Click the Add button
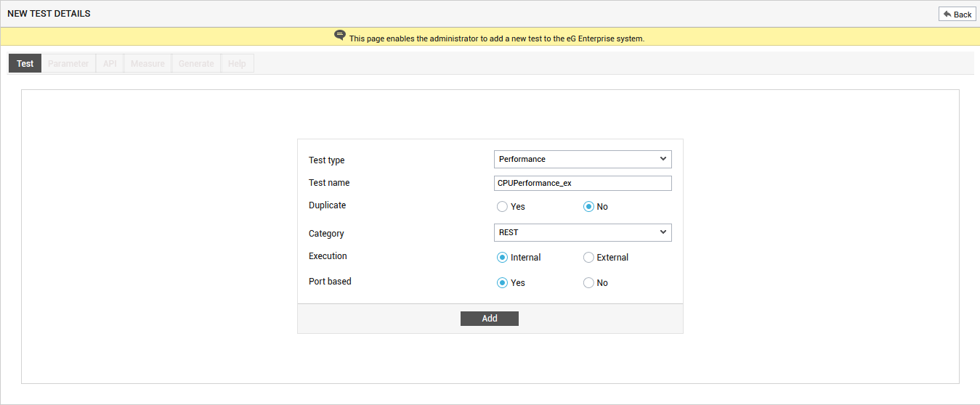The height and width of the screenshot is (405, 980). (x=490, y=319)
